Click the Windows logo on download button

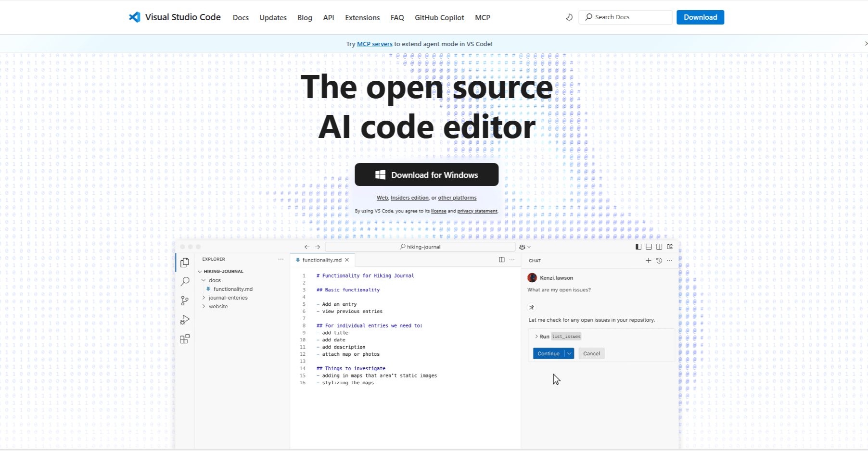tap(380, 175)
